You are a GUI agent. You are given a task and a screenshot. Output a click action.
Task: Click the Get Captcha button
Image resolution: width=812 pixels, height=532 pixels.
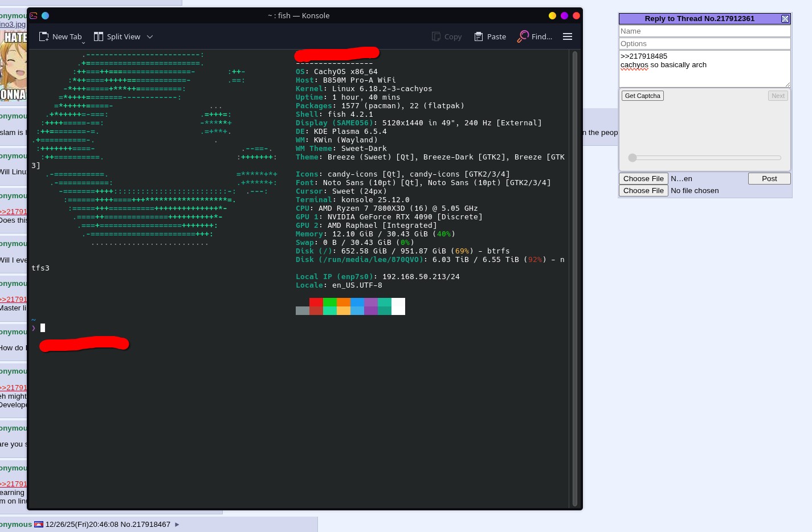point(643,96)
